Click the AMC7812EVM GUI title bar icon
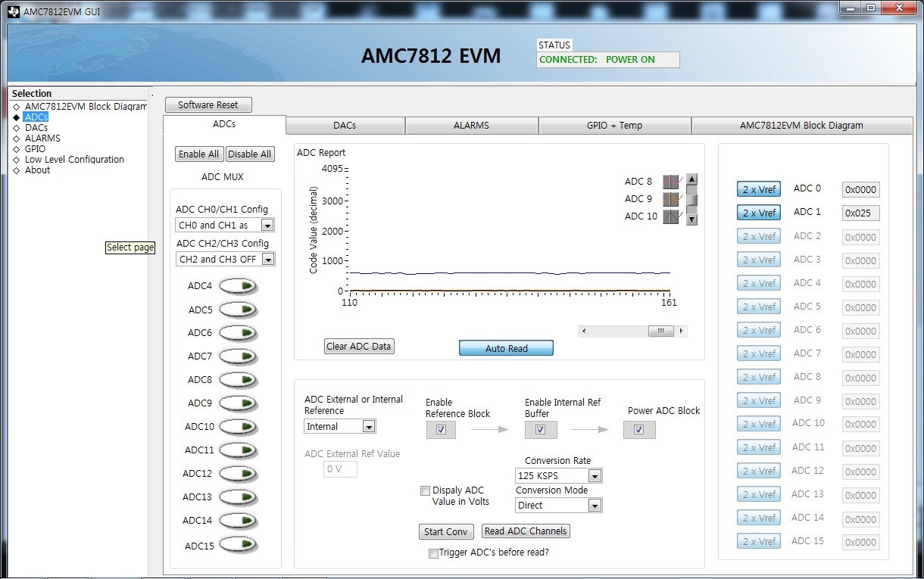This screenshot has width=924, height=579. coord(14,11)
